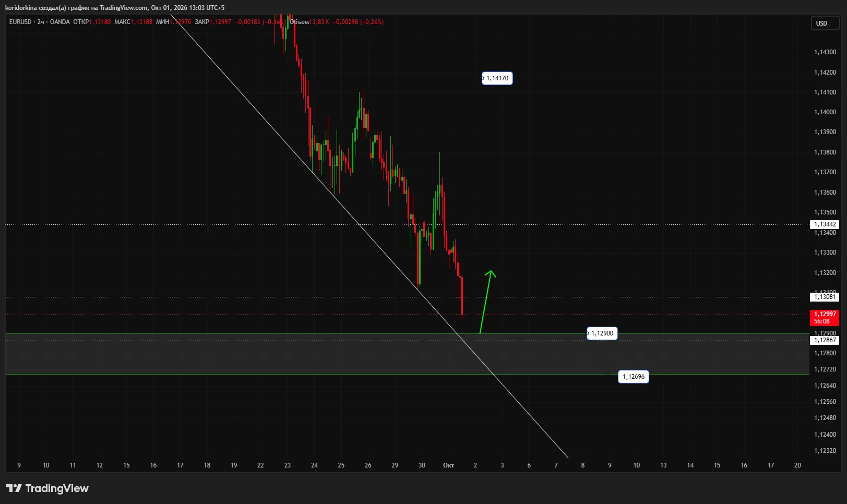The width and height of the screenshot is (847, 504).
Task: Click the 1,12867 price axis tag
Action: tap(825, 340)
